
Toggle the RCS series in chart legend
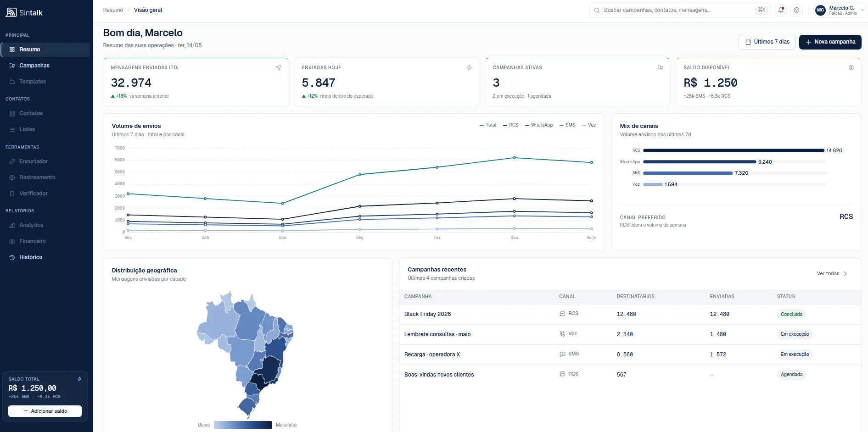[x=510, y=125]
